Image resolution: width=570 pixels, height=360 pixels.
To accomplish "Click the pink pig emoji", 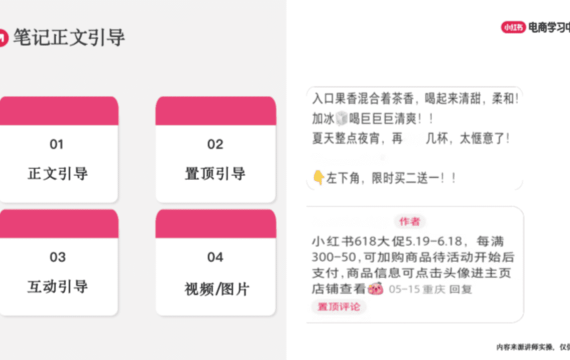I will pyautogui.click(x=376, y=289).
